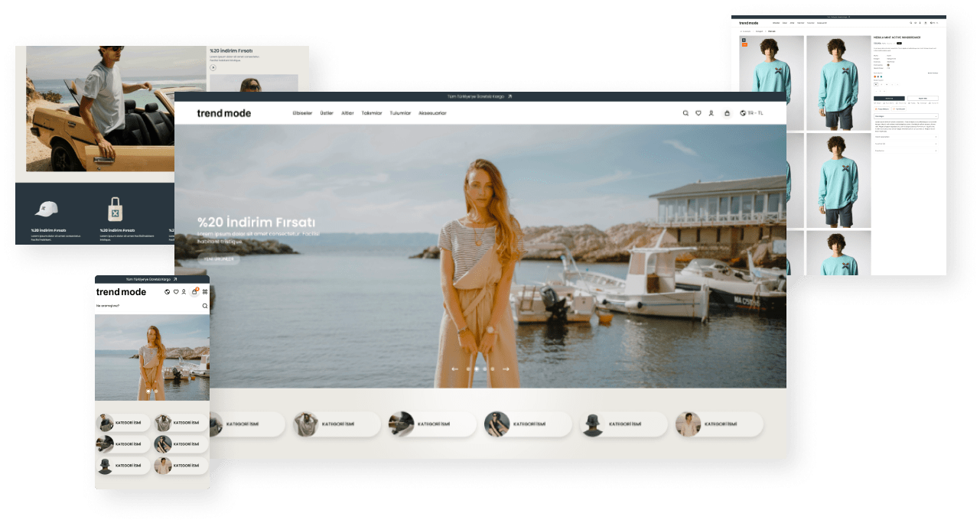Open the mobile grid menu icon
The height and width of the screenshot is (523, 980).
(x=205, y=292)
